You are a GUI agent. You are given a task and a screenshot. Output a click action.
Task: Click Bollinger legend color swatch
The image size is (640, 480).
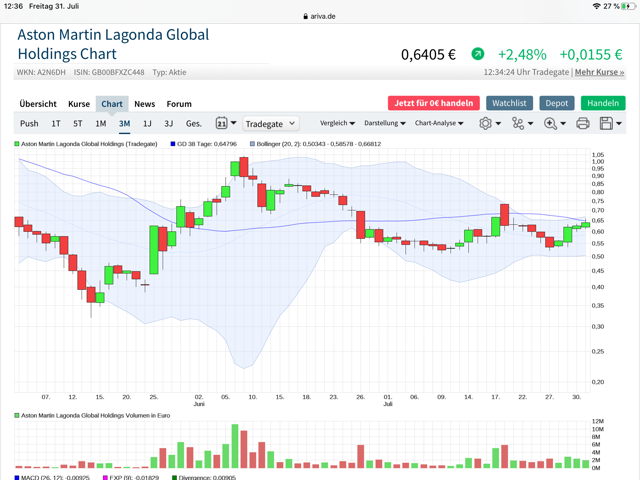(252, 144)
